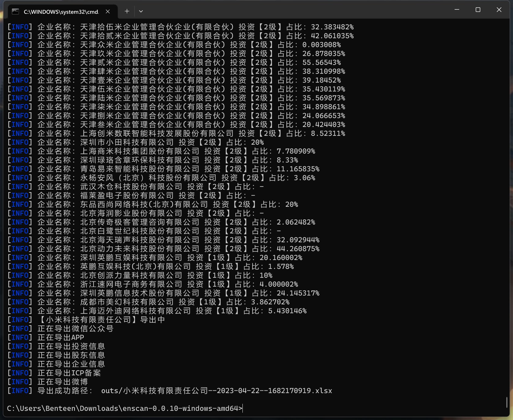Close the cmd.exe tab
513x420 pixels.
[108, 11]
